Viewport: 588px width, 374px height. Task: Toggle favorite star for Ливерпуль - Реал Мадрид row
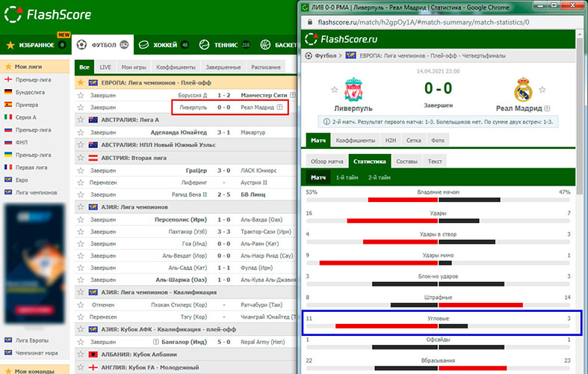pyautogui.click(x=80, y=108)
